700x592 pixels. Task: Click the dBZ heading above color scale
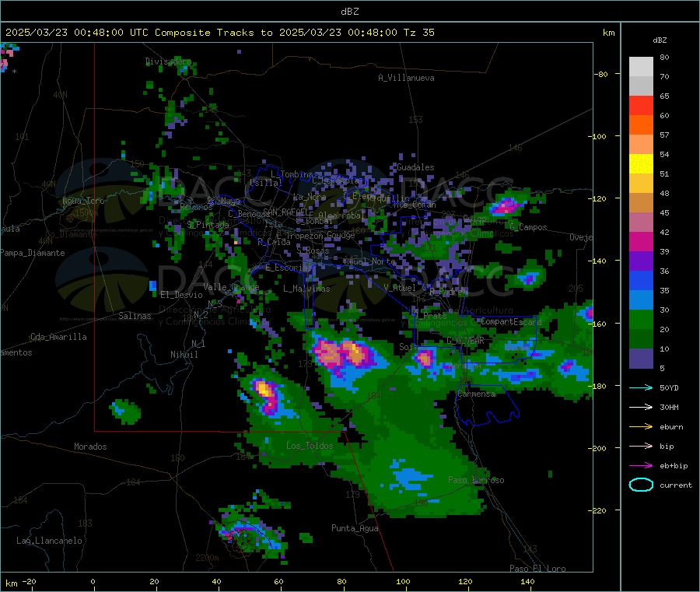(x=660, y=40)
